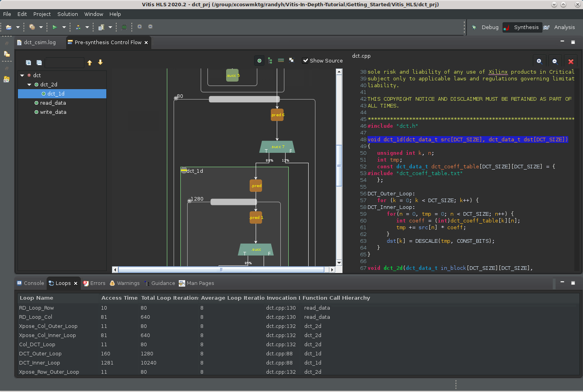The image size is (583, 392).
Task: Open the Solution menu
Action: 67,14
